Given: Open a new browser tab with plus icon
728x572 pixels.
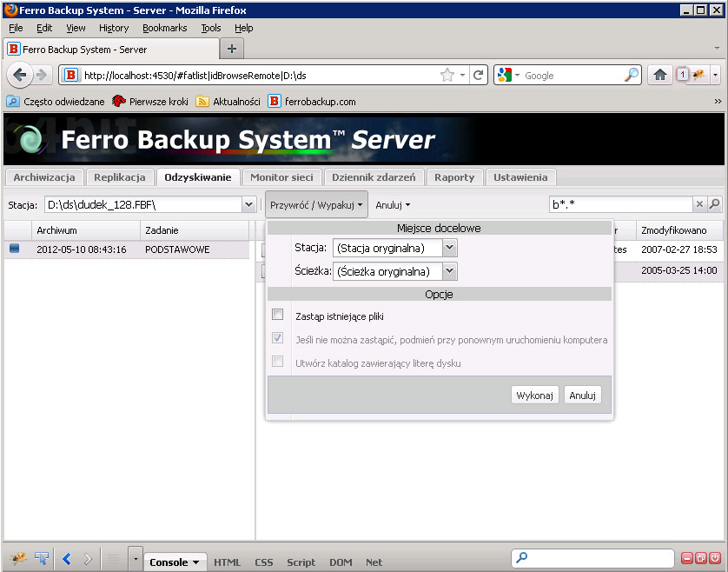Looking at the screenshot, I should (232, 48).
